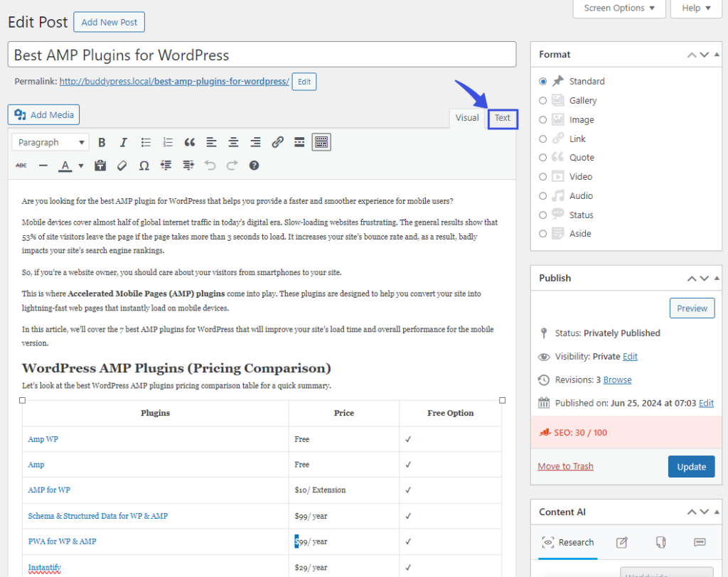Collapse the Format panel toggle
Screen dimensions: 728x577
(717, 54)
